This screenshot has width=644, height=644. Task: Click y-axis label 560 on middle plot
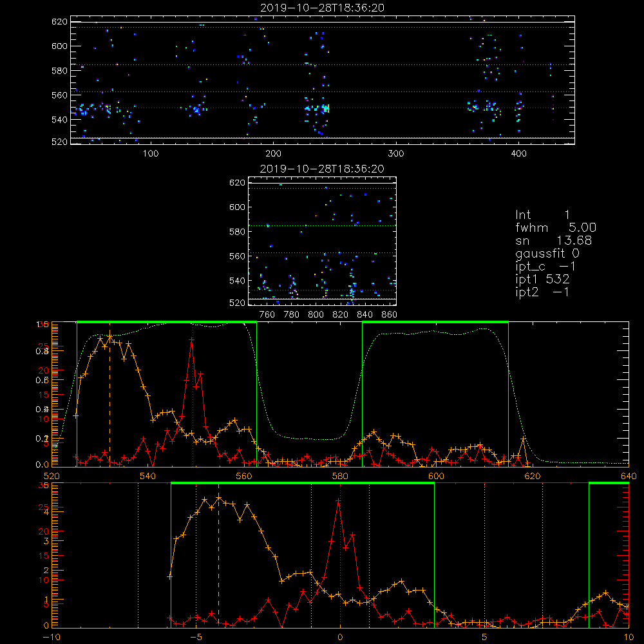238,256
